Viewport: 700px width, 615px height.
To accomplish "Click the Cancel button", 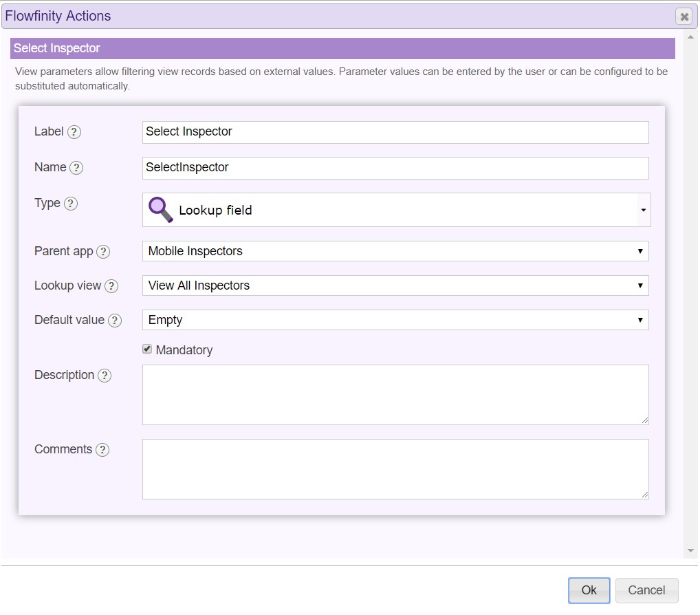I will 646,590.
